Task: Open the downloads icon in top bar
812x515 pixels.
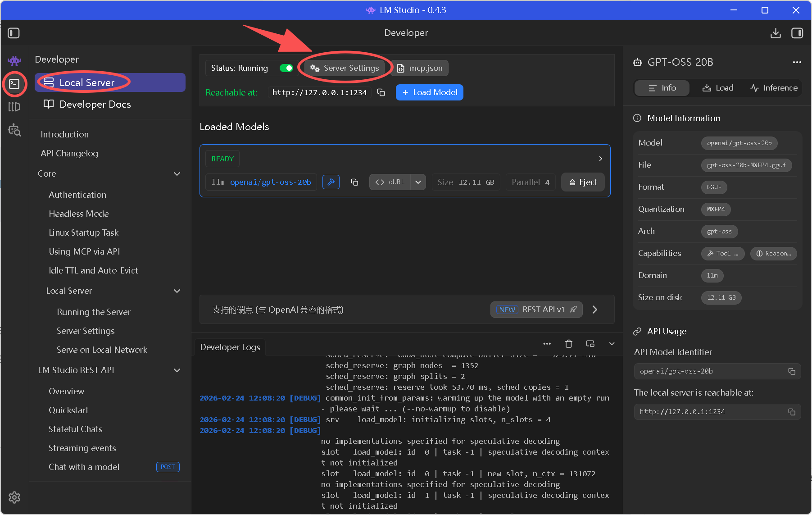Action: click(776, 33)
